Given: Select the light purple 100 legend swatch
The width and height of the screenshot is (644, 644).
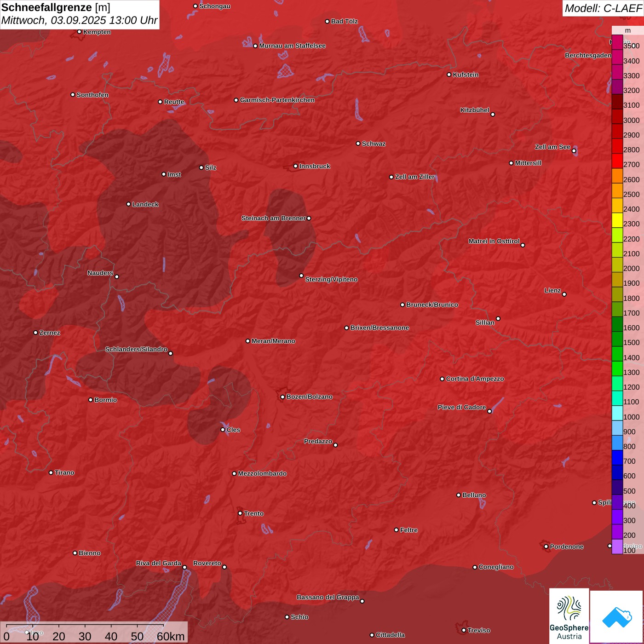Looking at the screenshot, I should [617, 546].
